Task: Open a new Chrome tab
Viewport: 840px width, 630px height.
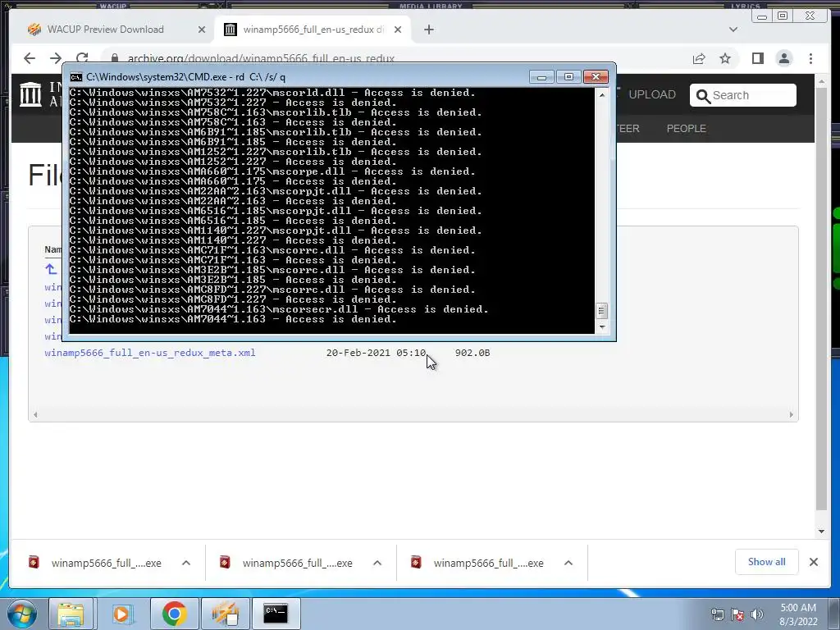Action: pos(428,30)
